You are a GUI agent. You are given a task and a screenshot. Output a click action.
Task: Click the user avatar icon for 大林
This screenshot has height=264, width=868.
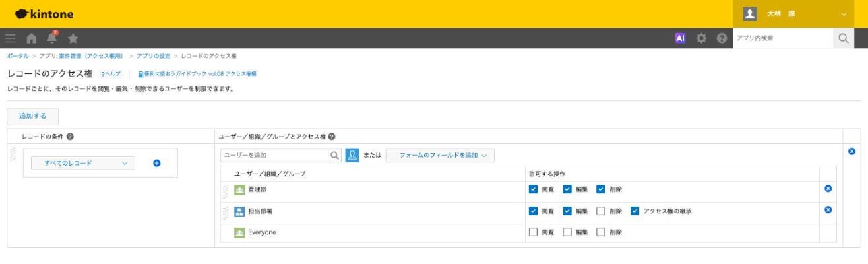749,13
